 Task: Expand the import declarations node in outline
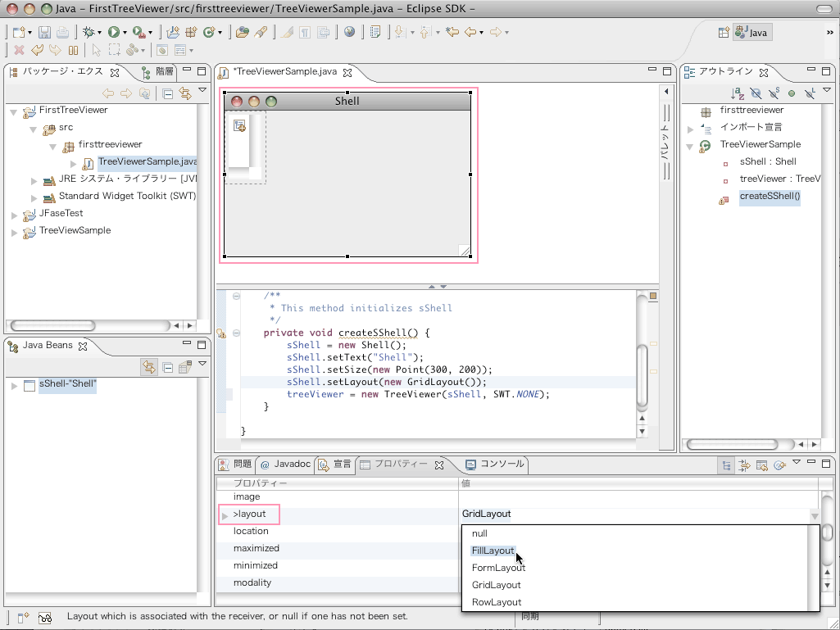[691, 129]
